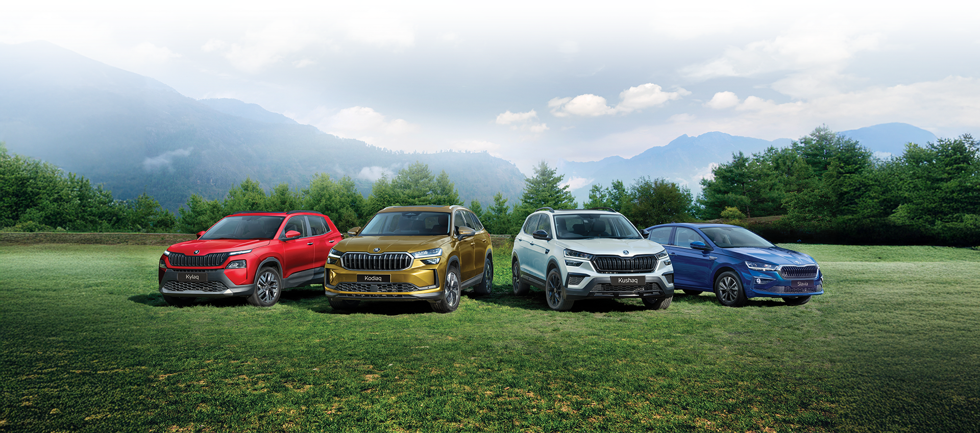This screenshot has width=980, height=433.
Task: Select the Slavia name plate
Action: pyautogui.click(x=802, y=284)
